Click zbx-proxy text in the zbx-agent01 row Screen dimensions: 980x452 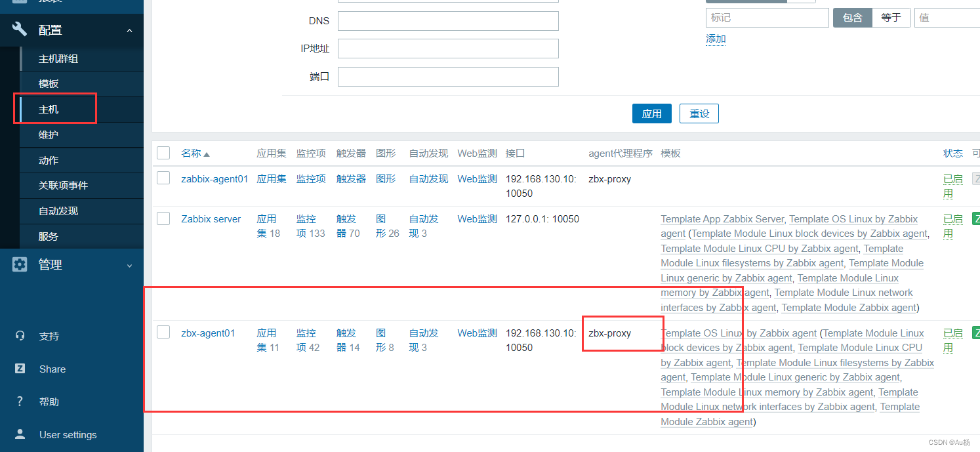click(609, 333)
